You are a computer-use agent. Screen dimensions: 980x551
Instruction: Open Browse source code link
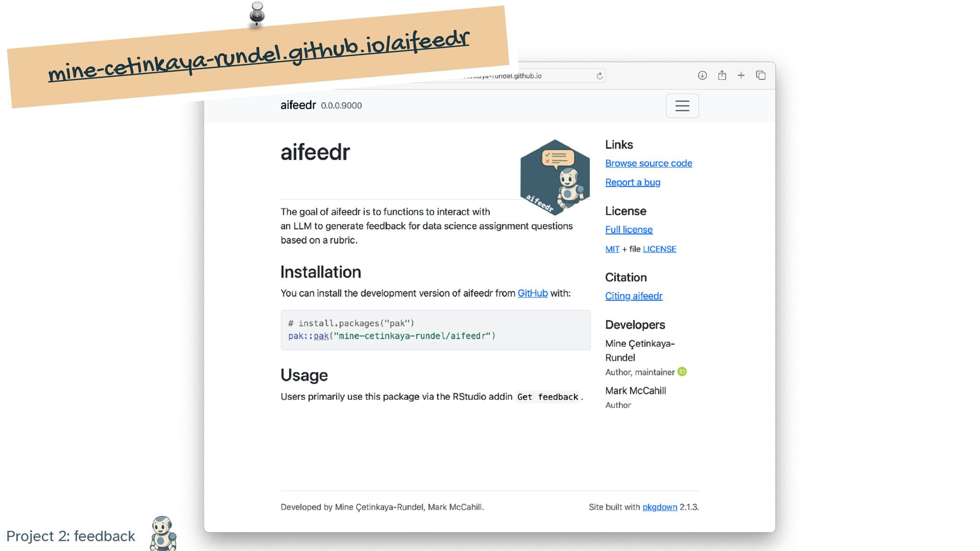tap(648, 163)
